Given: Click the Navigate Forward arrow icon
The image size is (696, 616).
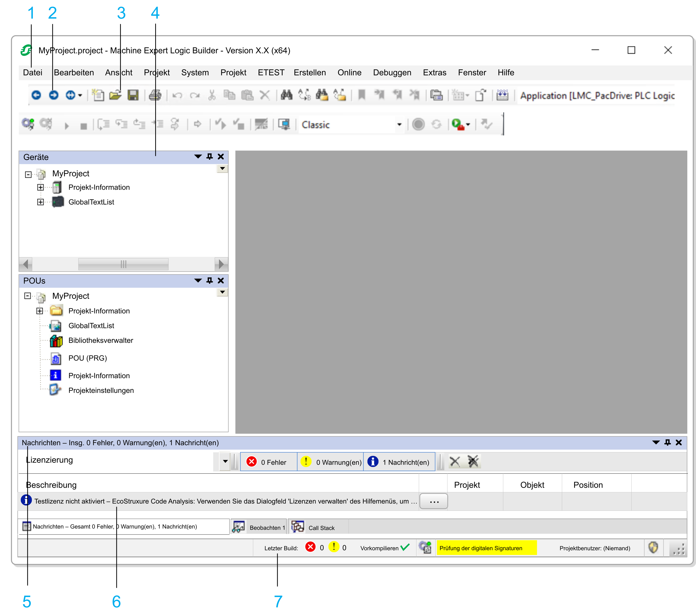Looking at the screenshot, I should click(x=54, y=95).
